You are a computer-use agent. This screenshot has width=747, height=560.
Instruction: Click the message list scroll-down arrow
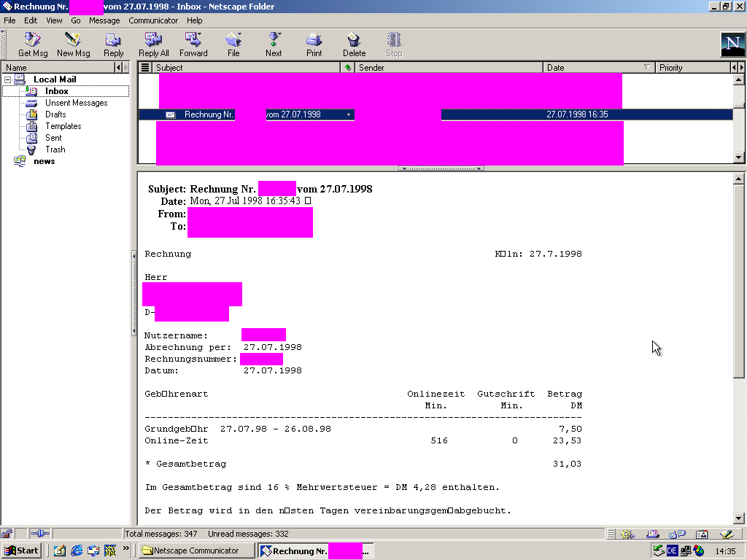point(738,157)
